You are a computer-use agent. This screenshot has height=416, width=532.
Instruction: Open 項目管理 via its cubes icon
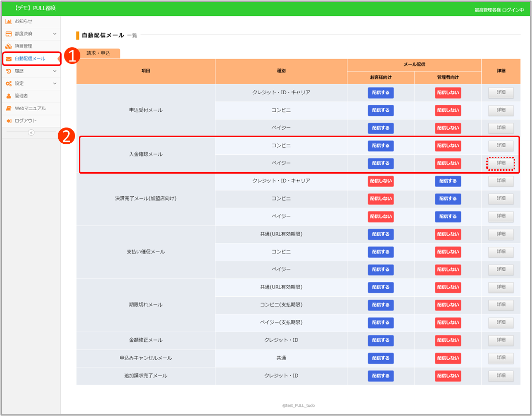click(9, 47)
